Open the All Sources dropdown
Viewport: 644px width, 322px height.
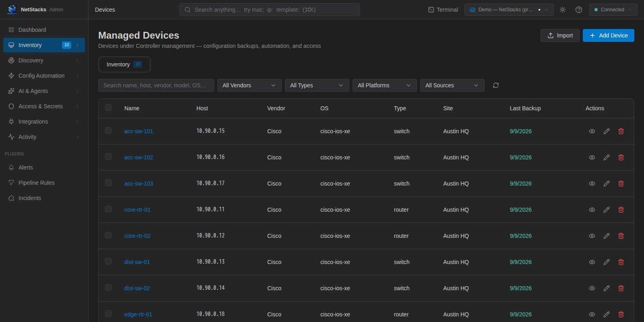click(x=452, y=85)
